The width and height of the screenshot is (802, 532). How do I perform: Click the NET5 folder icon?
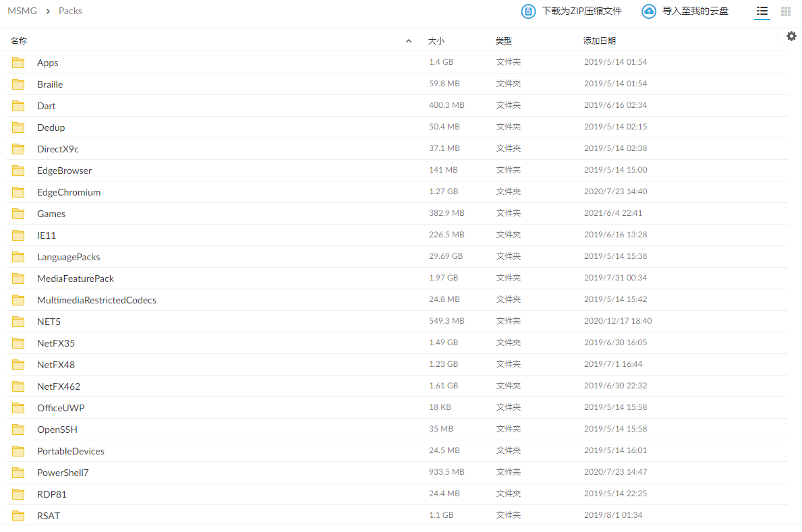18,321
